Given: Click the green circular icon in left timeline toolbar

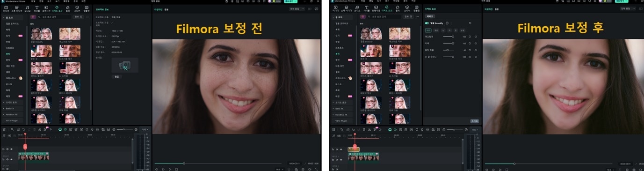Looking at the screenshot, I should [x=60, y=129].
